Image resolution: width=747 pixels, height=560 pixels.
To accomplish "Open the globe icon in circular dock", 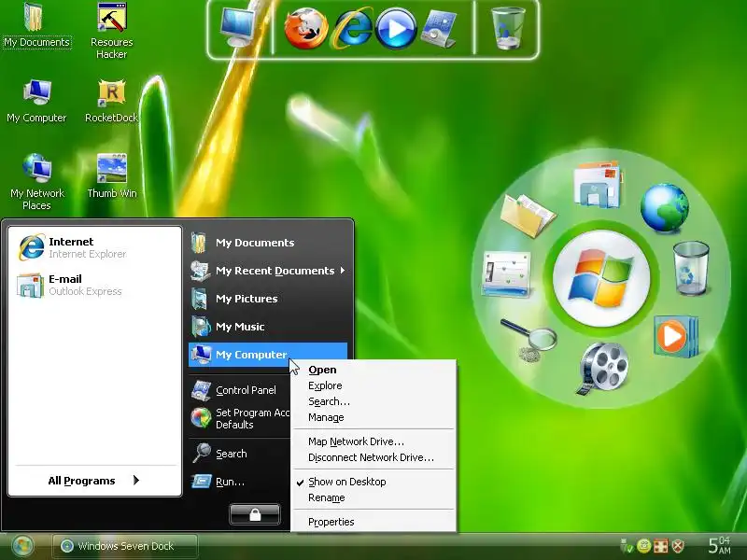I will pos(664,207).
